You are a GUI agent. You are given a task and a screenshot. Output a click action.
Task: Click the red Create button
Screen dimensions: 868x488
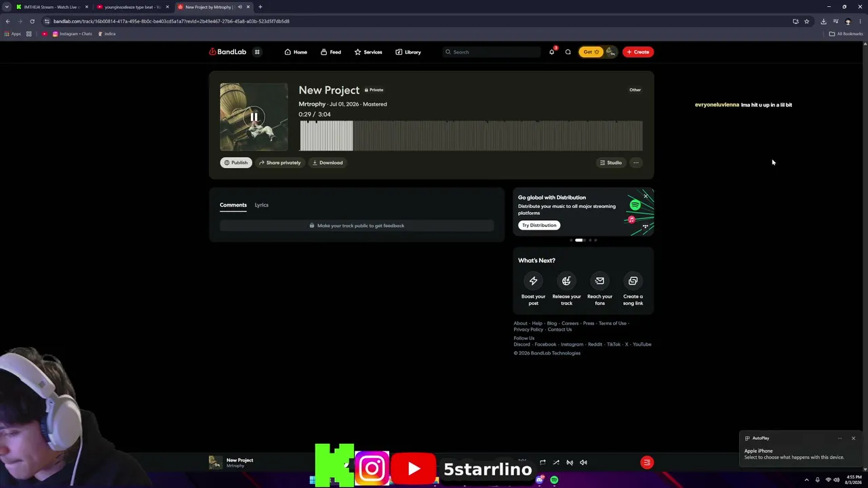click(638, 52)
